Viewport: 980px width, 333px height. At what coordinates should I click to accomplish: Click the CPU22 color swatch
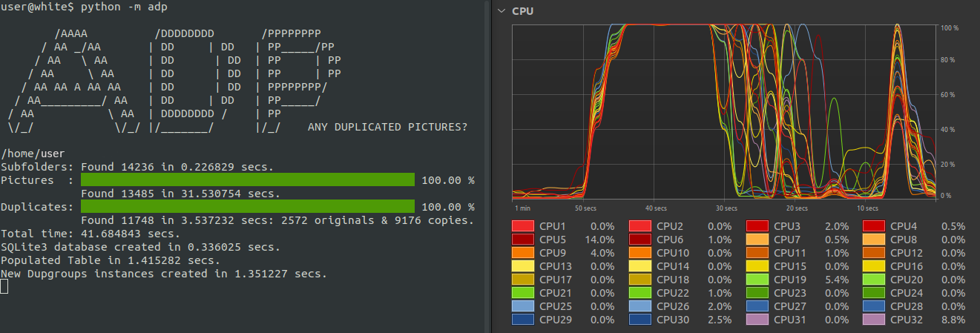click(x=640, y=293)
